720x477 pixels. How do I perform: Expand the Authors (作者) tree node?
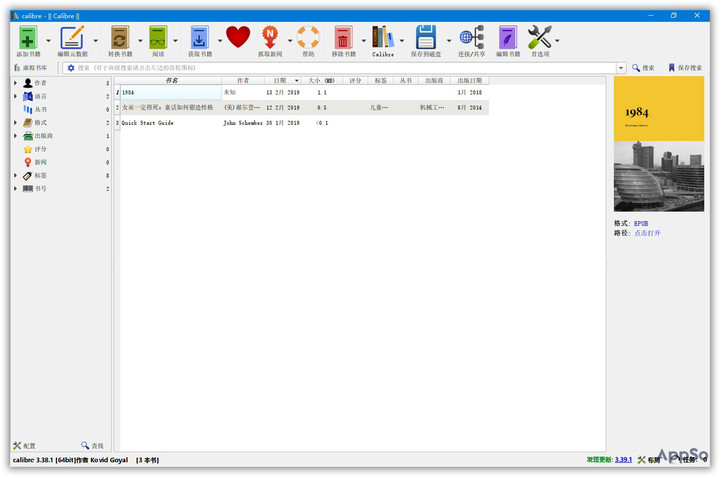coord(15,83)
